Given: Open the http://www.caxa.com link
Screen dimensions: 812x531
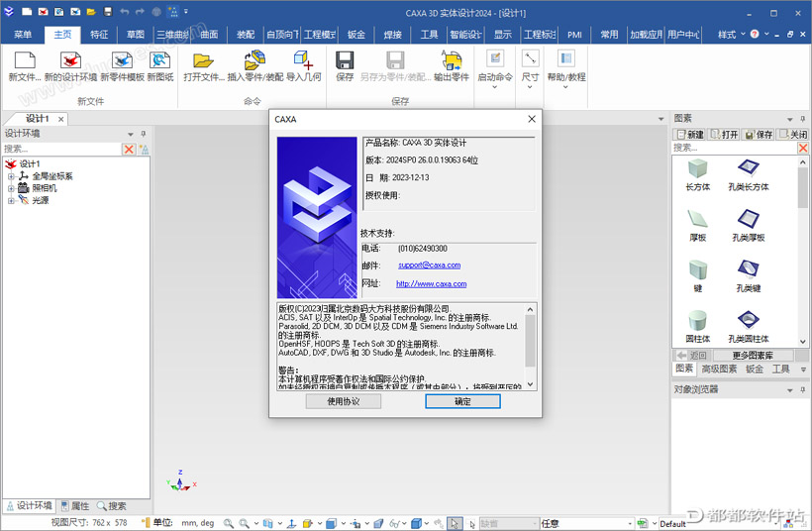Looking at the screenshot, I should coord(432,284).
